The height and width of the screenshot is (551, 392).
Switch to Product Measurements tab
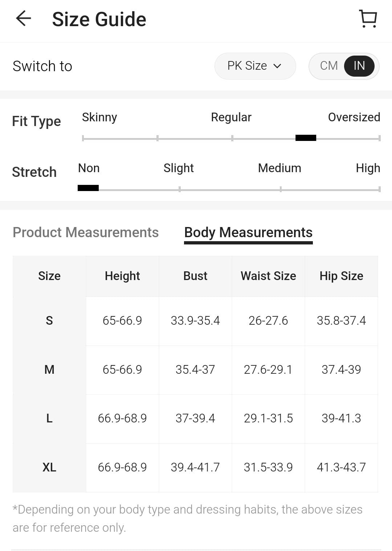(86, 232)
